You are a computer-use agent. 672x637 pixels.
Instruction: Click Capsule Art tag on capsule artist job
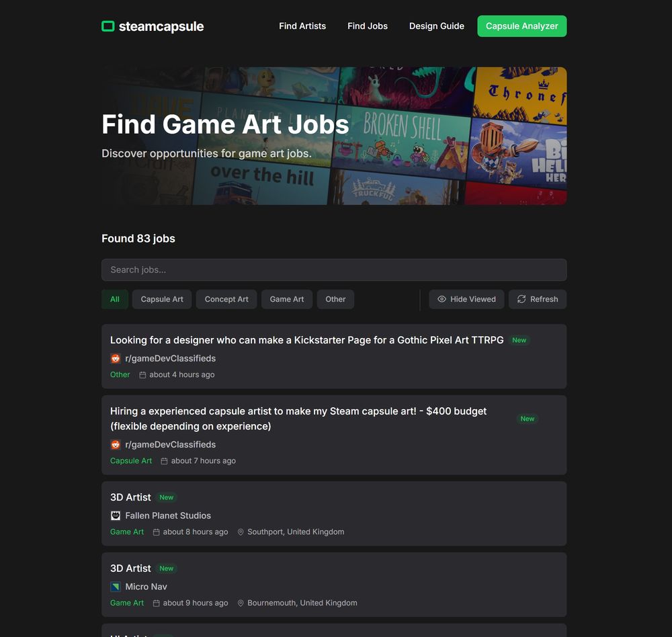[x=131, y=461]
